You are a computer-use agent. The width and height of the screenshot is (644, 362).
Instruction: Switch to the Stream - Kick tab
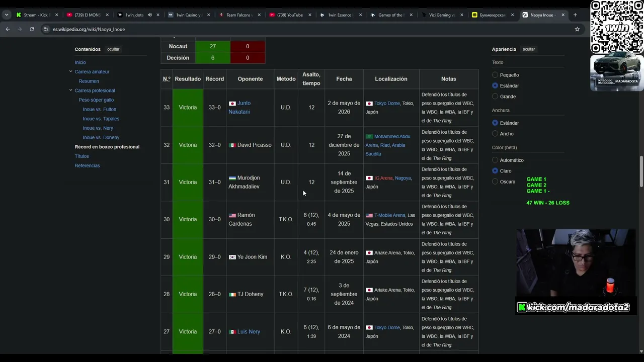coord(37,15)
